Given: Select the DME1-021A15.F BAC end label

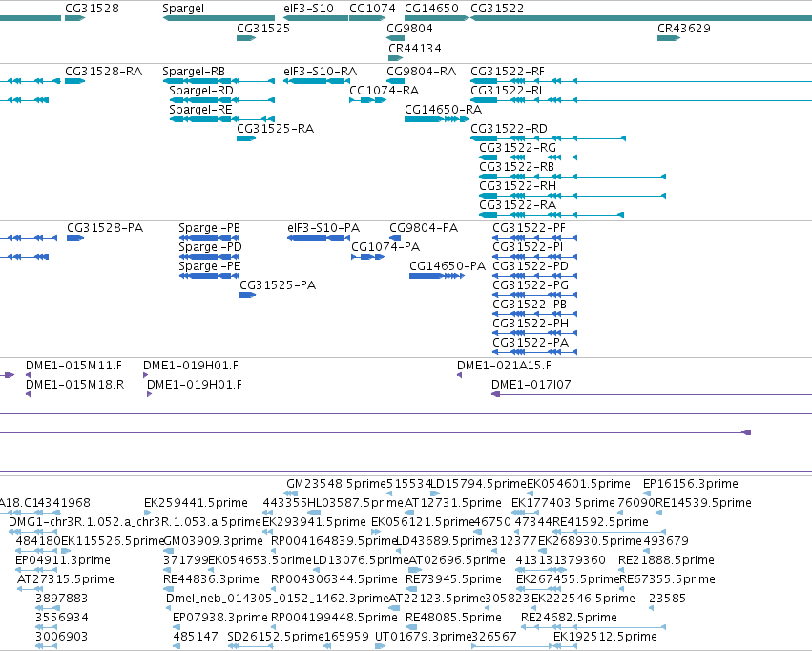Looking at the screenshot, I should [504, 366].
